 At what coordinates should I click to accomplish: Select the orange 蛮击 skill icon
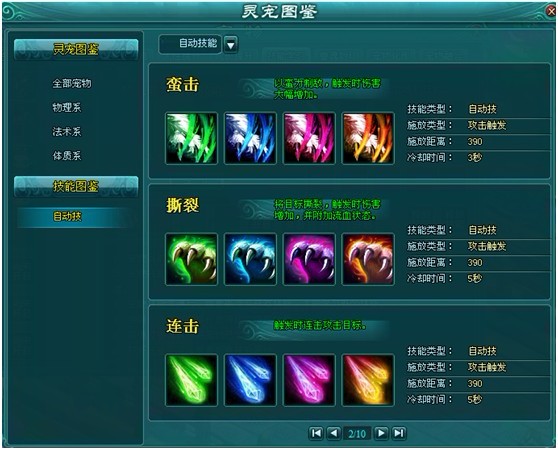368,138
